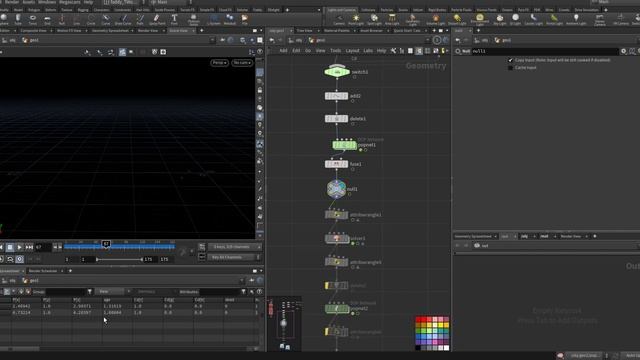The width and height of the screenshot is (640, 360).
Task: Add a Point Light from the shelf
Action: (356, 19)
